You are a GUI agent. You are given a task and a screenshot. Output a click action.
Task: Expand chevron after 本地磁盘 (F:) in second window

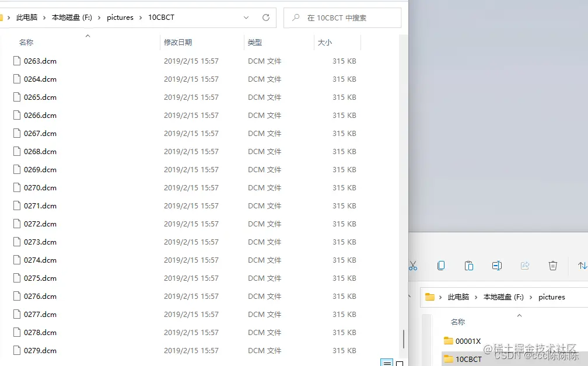pyautogui.click(x=531, y=297)
